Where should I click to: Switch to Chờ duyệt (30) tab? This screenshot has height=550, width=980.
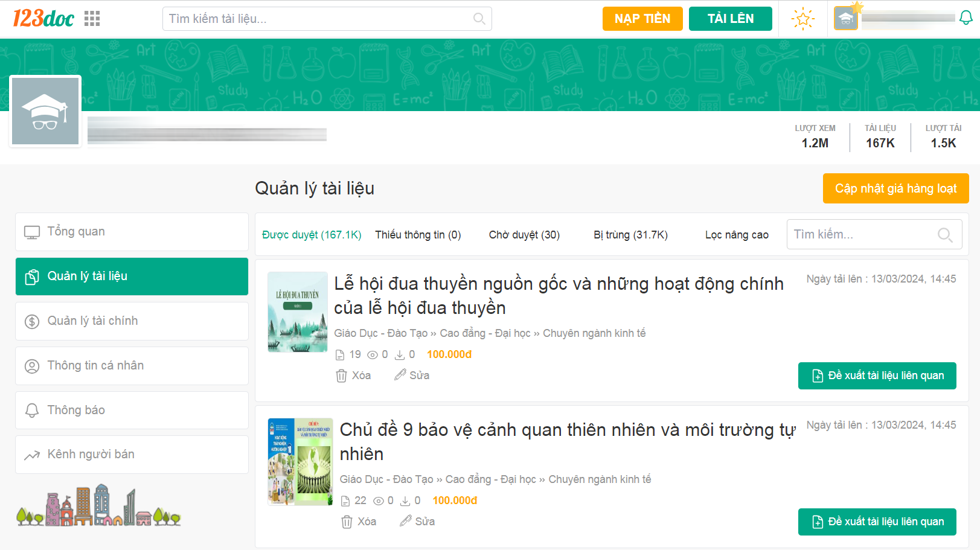(524, 235)
